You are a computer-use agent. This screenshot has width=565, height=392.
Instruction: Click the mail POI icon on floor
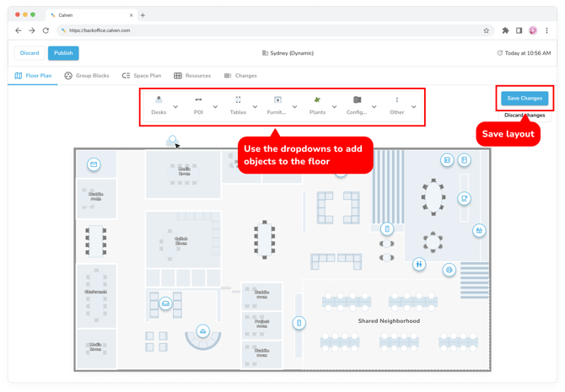pyautogui.click(x=94, y=164)
